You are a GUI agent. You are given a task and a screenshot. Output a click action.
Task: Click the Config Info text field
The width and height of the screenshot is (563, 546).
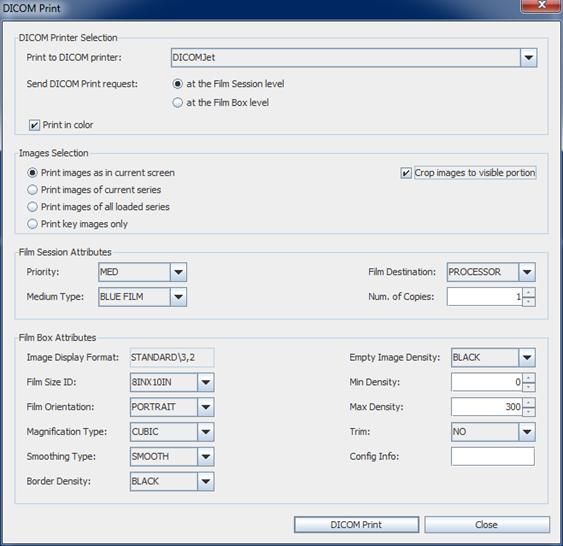point(493,457)
